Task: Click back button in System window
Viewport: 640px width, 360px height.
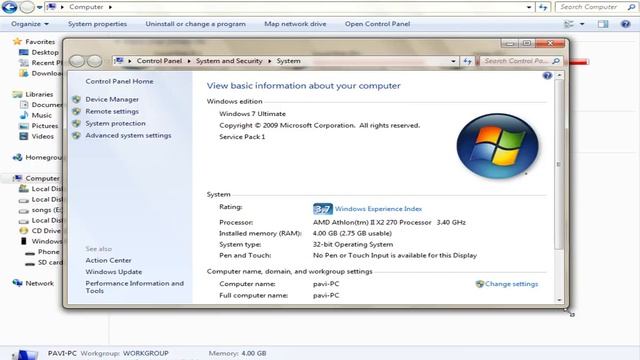Action: (x=77, y=61)
